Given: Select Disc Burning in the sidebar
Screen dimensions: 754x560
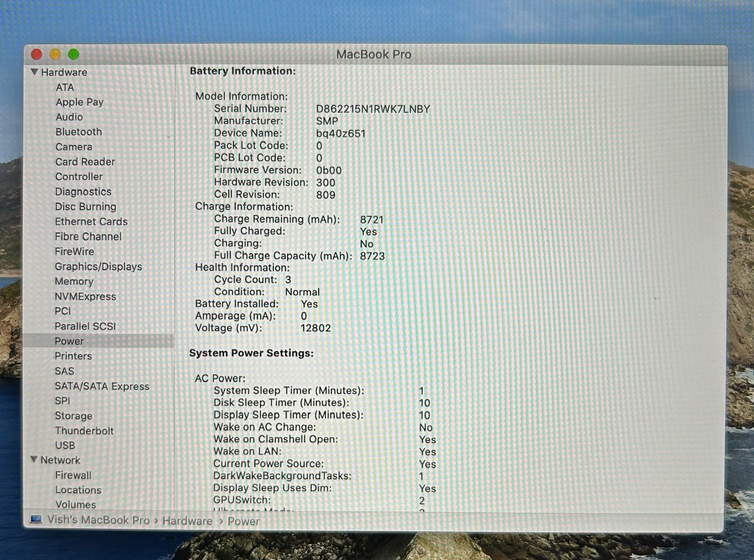Looking at the screenshot, I should (x=86, y=206).
